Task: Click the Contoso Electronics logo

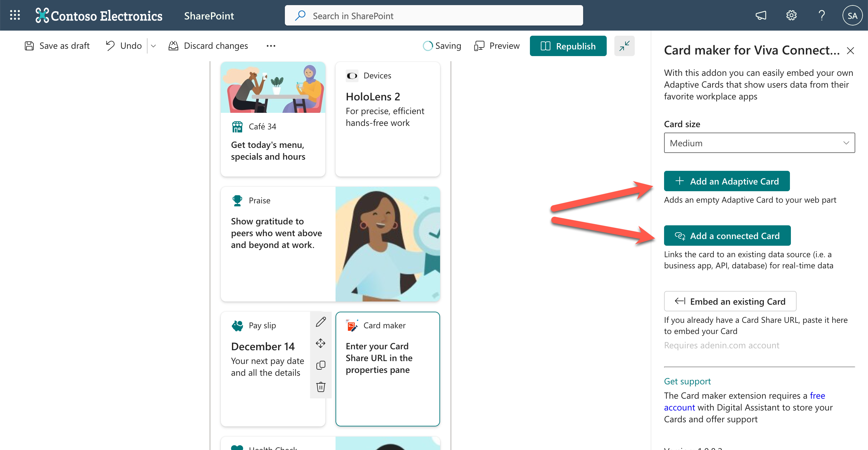Action: pos(99,16)
